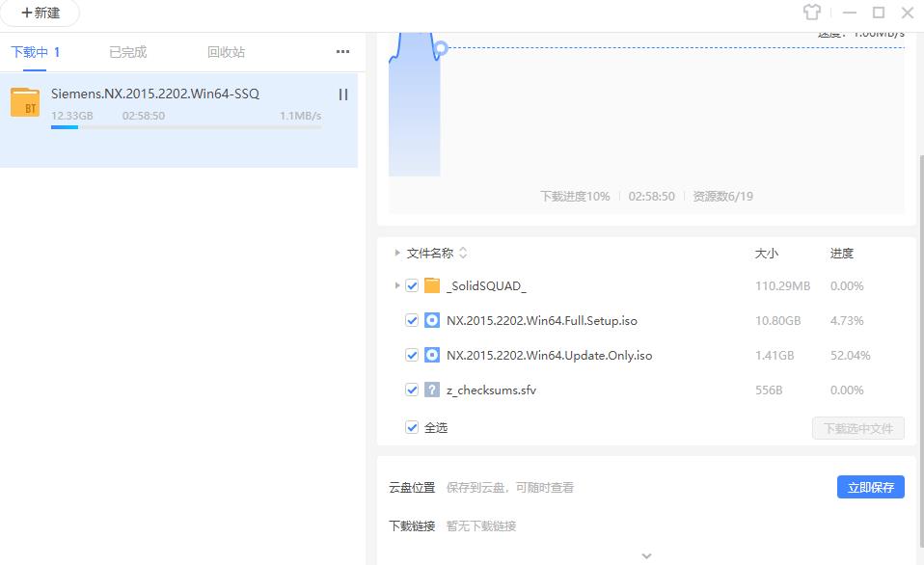Click the z_checksums.sfv unknown file icon

coord(432,390)
